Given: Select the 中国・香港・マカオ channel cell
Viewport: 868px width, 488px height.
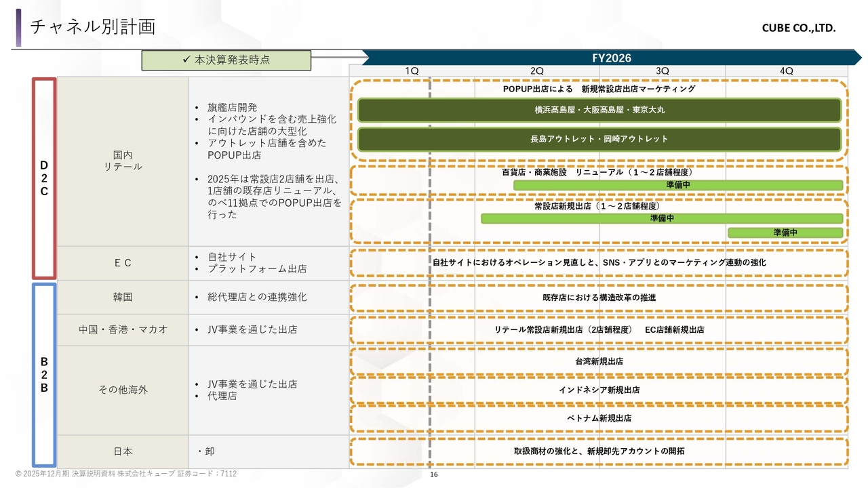Looking at the screenshot, I should [x=123, y=329].
